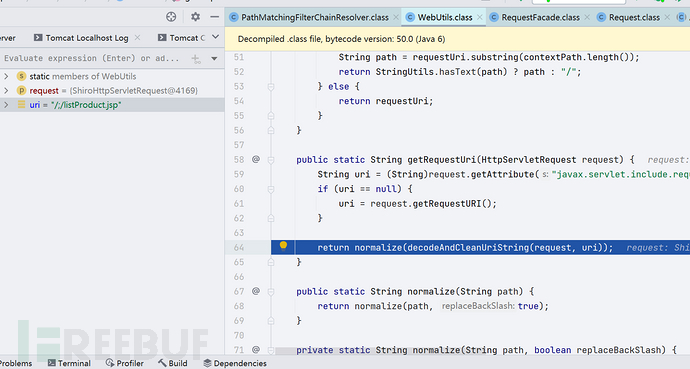
Task: Click the add watch plus icon
Action: pyautogui.click(x=196, y=58)
